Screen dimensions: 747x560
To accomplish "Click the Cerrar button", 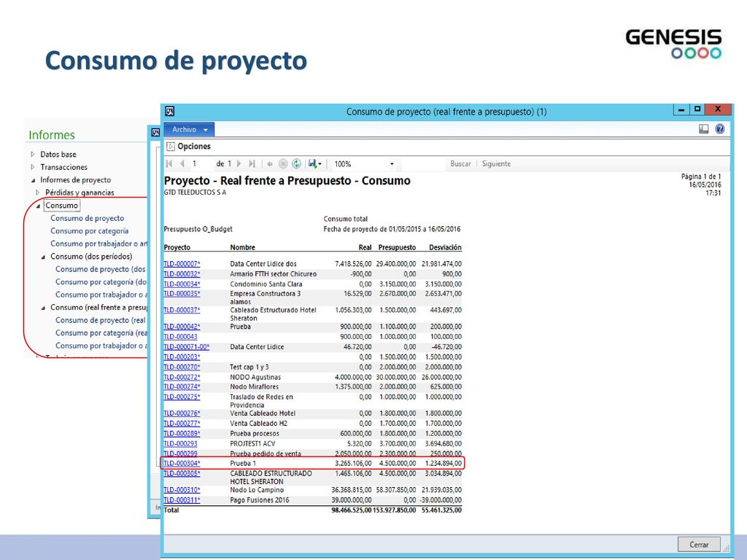I will (699, 544).
